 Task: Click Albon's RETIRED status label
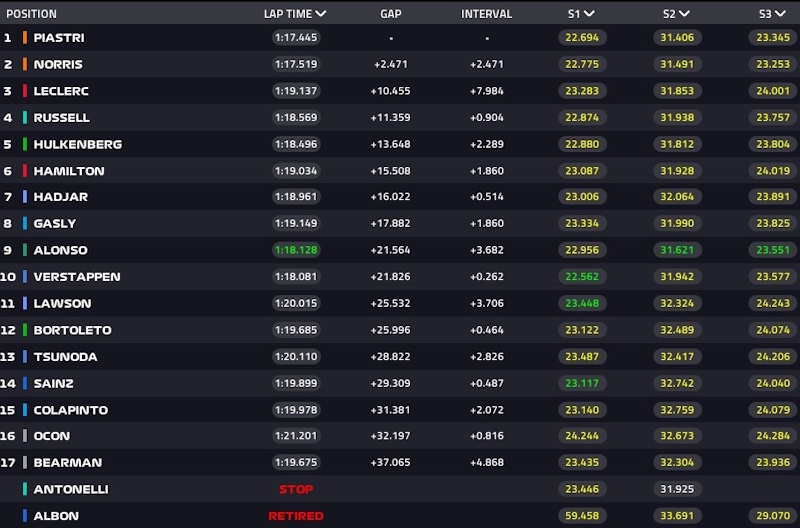click(x=296, y=516)
